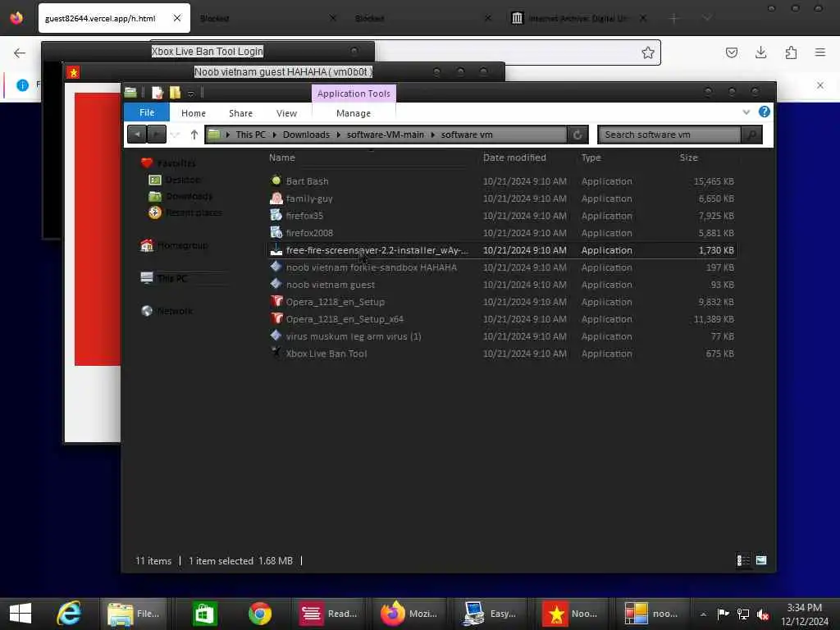This screenshot has height=630, width=840.
Task: Sort by Name column header
Action: 282,157
